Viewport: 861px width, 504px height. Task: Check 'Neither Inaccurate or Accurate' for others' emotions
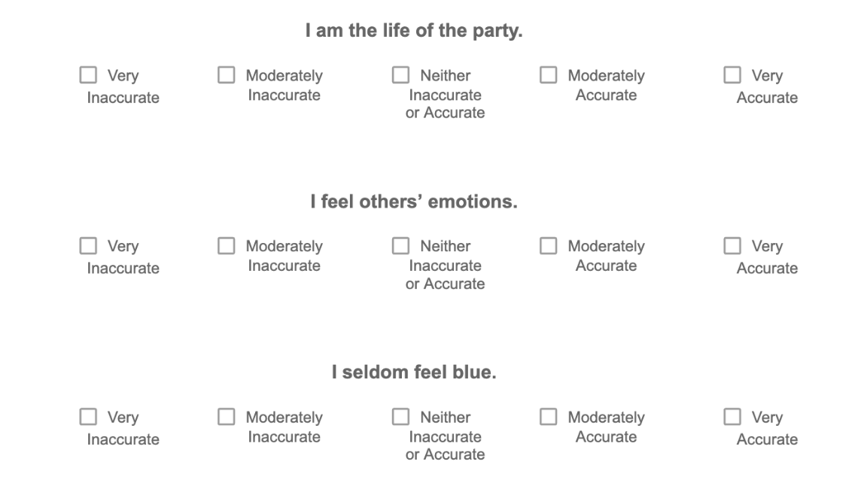(400, 246)
